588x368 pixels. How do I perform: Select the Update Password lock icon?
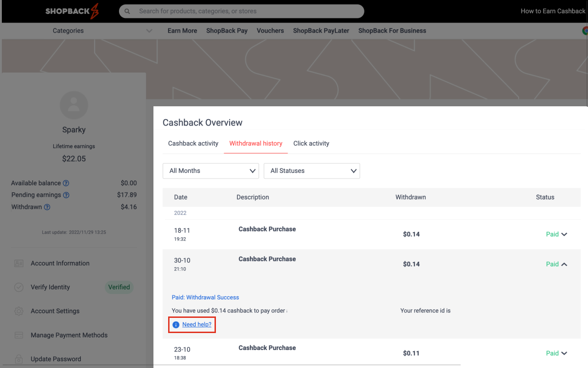(x=19, y=359)
